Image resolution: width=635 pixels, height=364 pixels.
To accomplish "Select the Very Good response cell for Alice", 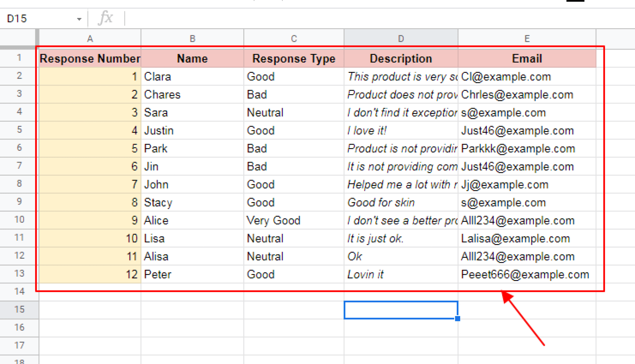I will (293, 220).
